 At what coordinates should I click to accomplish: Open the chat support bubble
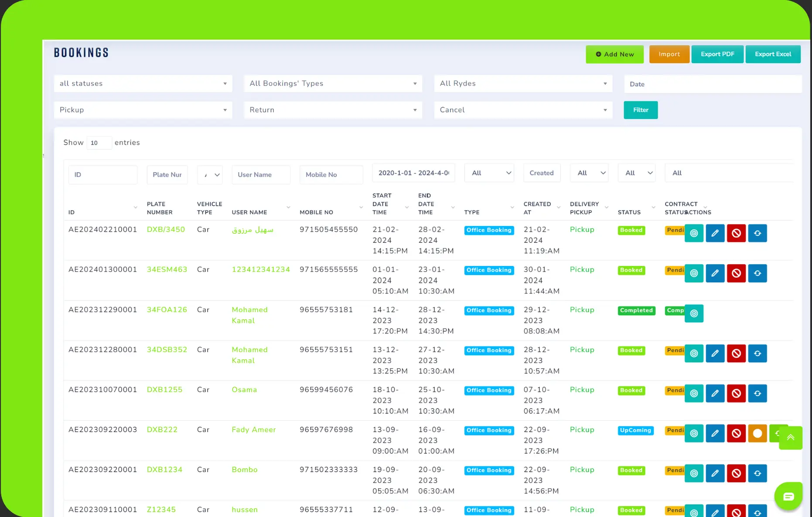click(x=788, y=496)
